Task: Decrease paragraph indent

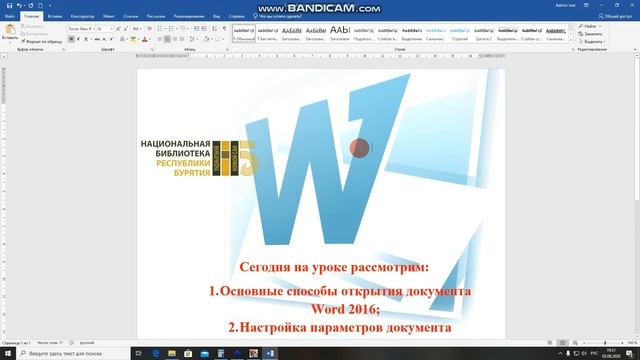Action: pos(196,29)
